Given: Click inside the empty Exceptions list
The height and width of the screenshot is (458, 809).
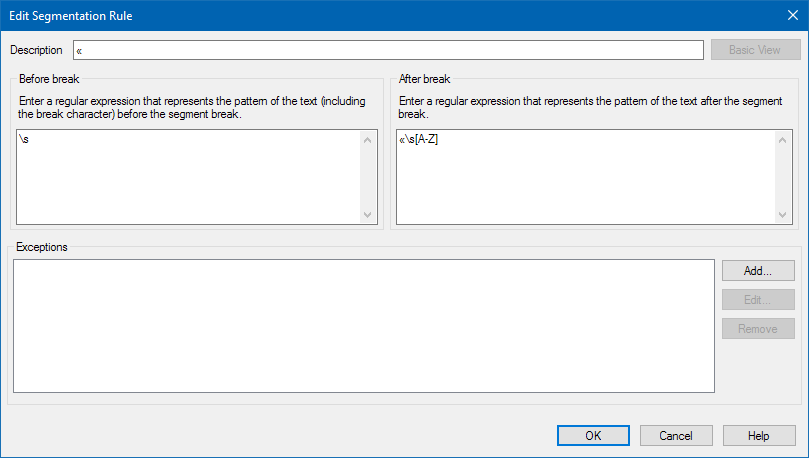Looking at the screenshot, I should pos(364,326).
